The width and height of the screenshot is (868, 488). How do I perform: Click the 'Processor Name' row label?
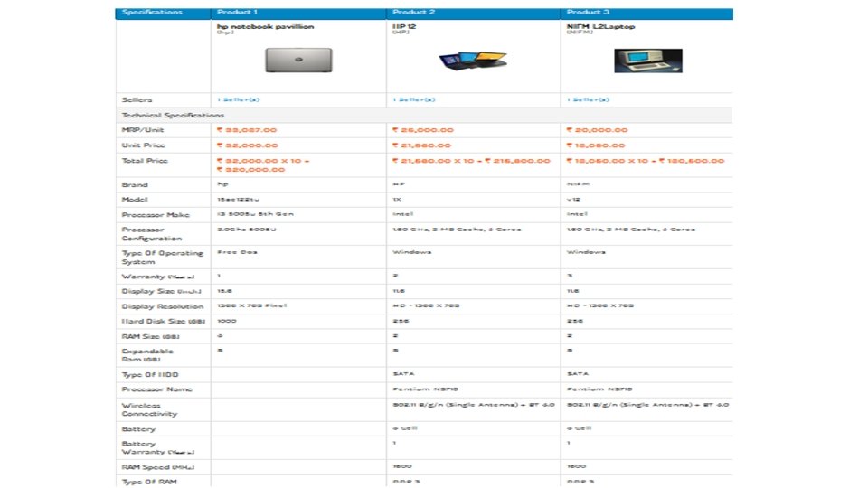click(x=156, y=389)
